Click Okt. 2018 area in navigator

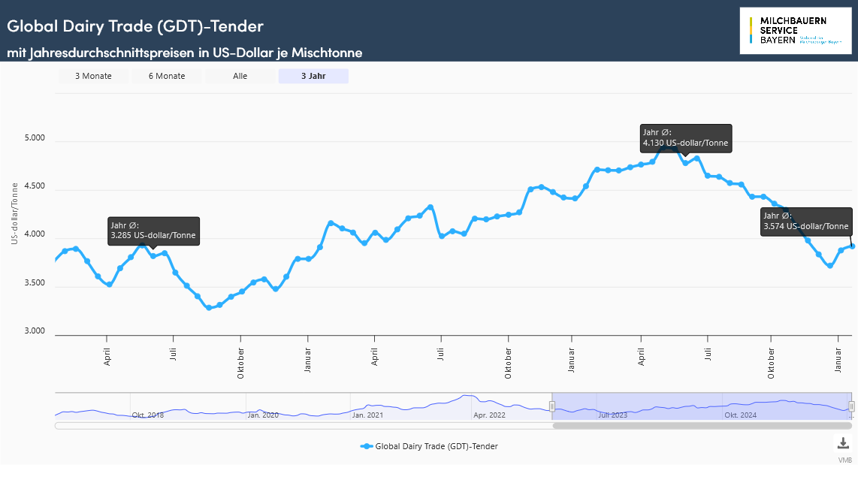[147, 415]
